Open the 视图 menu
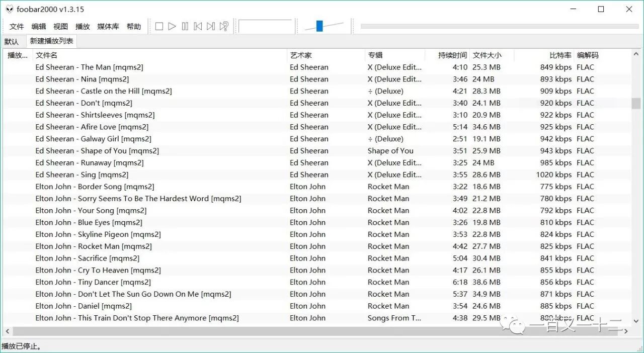644x353 pixels. 60,27
